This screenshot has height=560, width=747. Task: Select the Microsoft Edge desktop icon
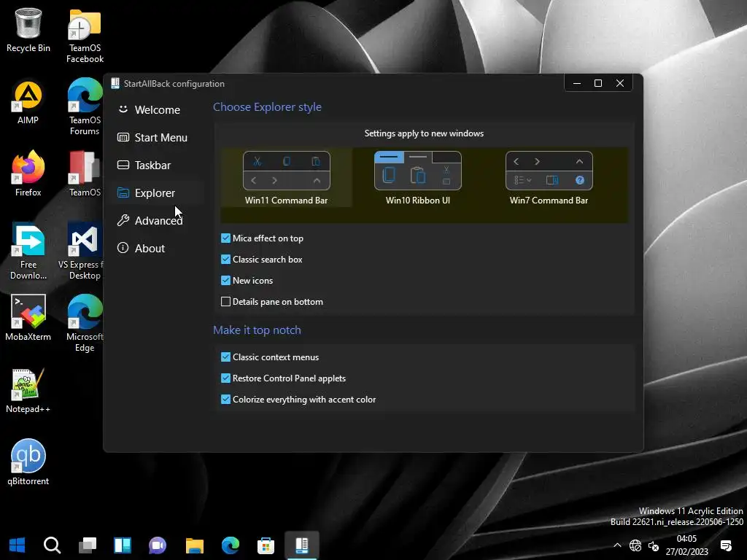click(x=85, y=324)
